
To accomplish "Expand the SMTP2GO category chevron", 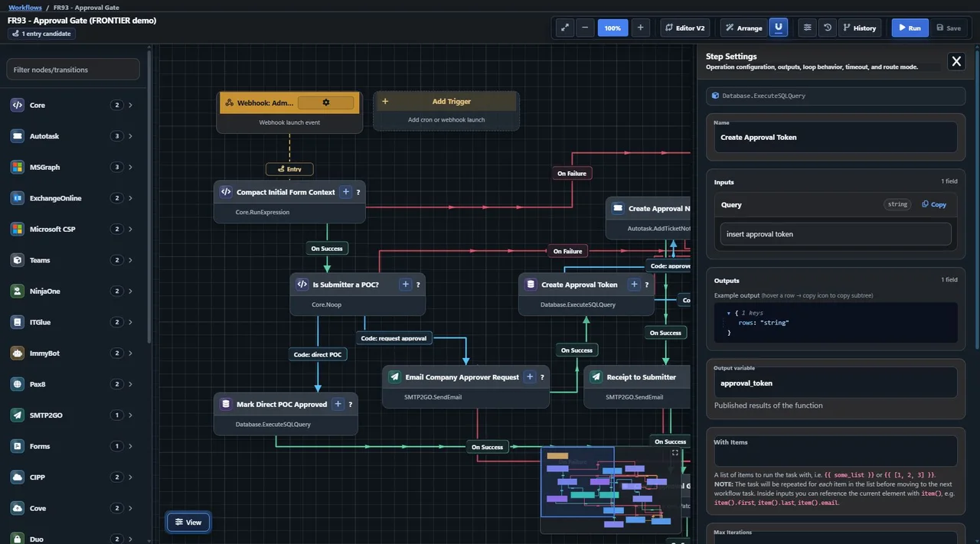I will (x=131, y=415).
